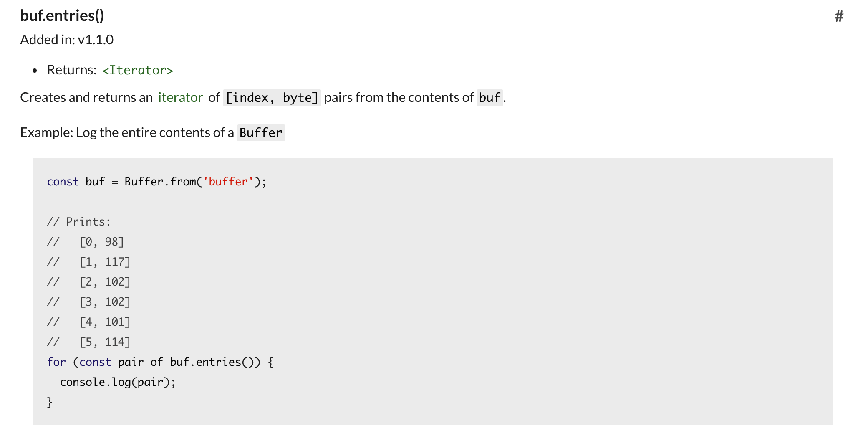Click the # permalink anchor for buf.entries()

click(x=839, y=16)
